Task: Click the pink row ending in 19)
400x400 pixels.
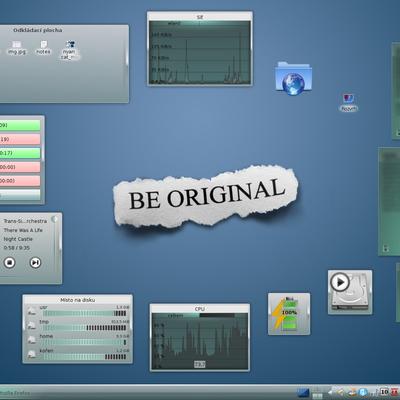Action: point(20,139)
